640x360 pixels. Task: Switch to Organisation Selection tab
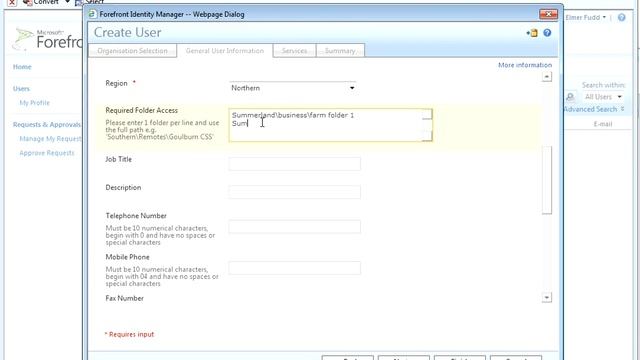pyautogui.click(x=132, y=51)
